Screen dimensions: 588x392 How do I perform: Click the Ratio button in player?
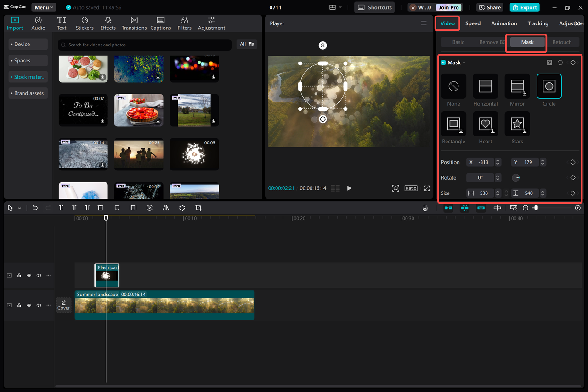(411, 188)
